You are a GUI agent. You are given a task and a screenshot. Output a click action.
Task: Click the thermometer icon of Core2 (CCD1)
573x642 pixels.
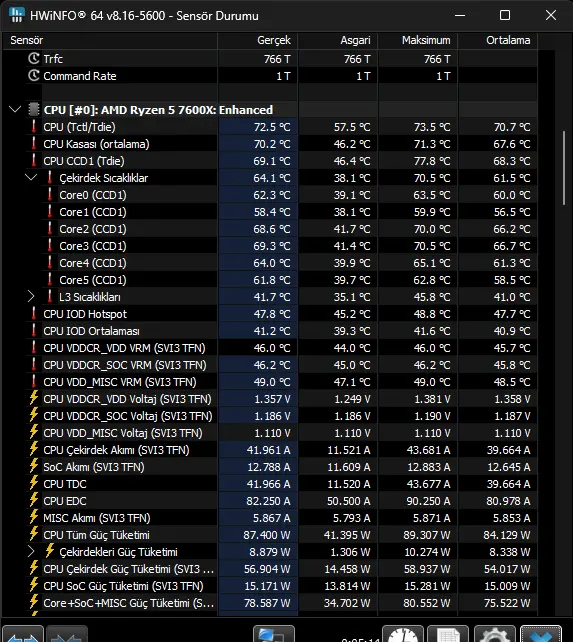pos(50,228)
